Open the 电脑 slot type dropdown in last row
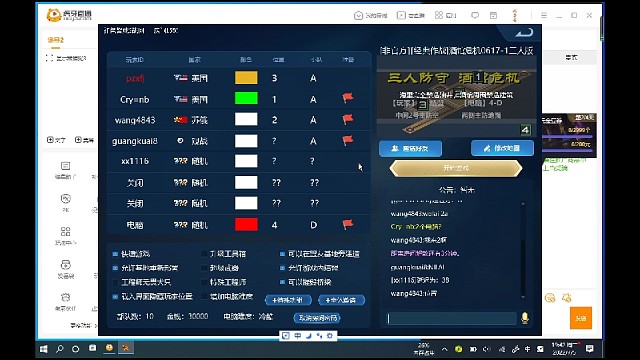The height and width of the screenshot is (360, 640). pyautogui.click(x=135, y=225)
